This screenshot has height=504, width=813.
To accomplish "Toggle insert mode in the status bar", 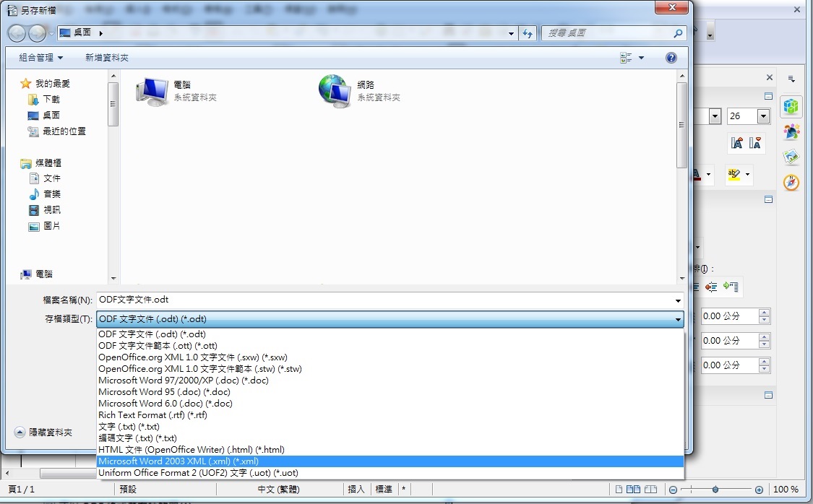I will 356,490.
